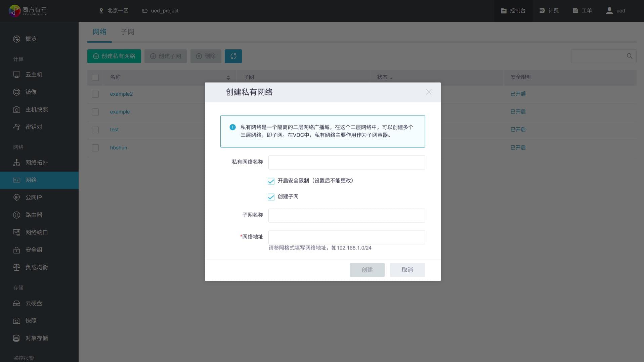The height and width of the screenshot is (362, 644).
Task: Click the 路由器 router icon
Action: [x=16, y=215]
